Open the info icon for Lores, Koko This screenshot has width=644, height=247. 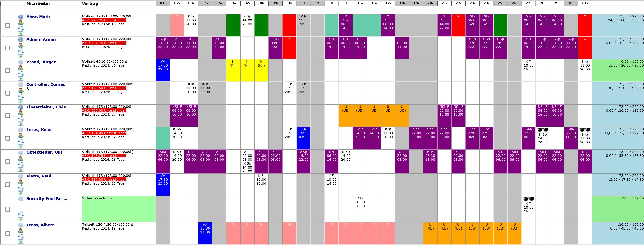21,130
